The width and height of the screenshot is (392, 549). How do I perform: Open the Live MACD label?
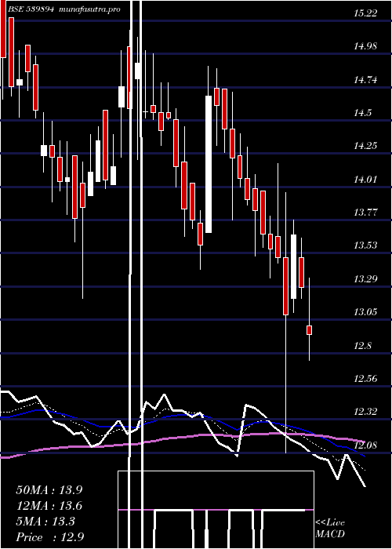point(330,528)
